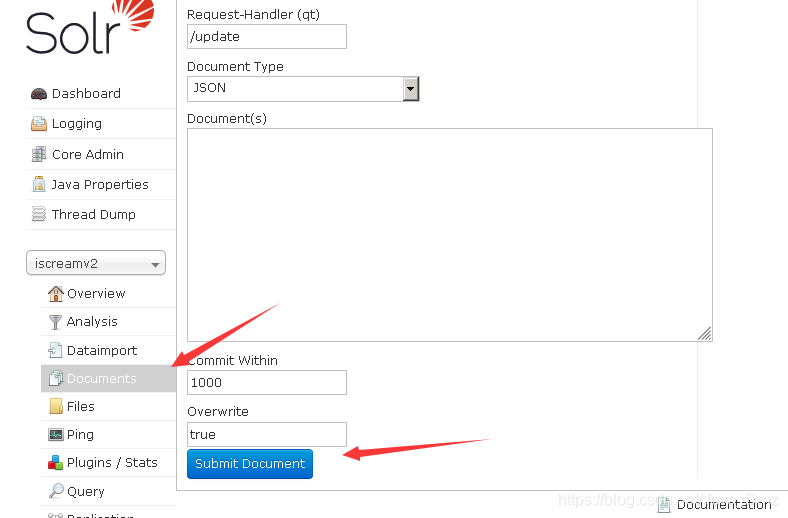Click the Dashboard gauge icon
Viewport: 788px width, 518px height.
point(39,93)
